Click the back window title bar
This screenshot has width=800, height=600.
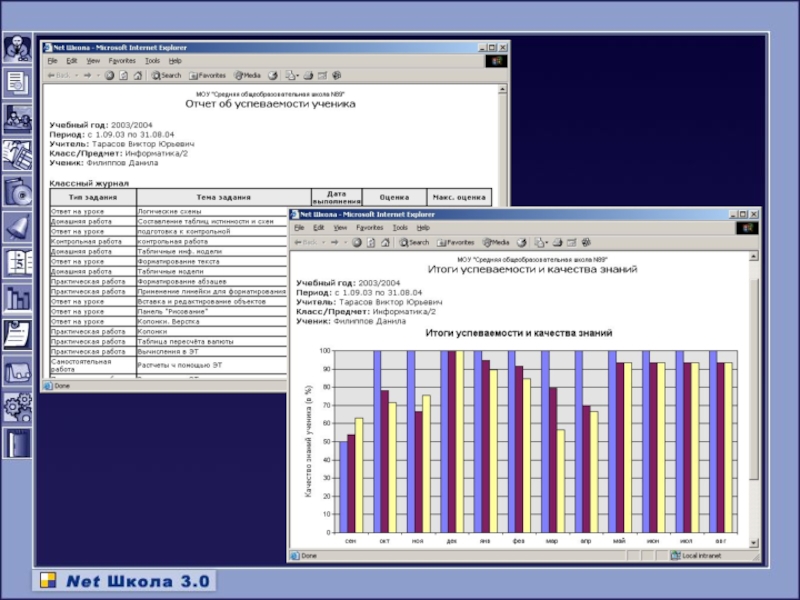(x=250, y=47)
